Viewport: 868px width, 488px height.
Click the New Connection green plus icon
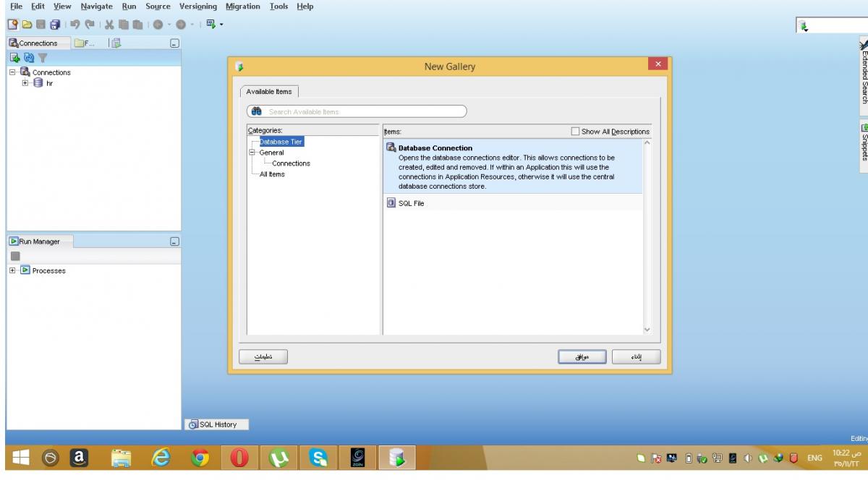(x=14, y=57)
